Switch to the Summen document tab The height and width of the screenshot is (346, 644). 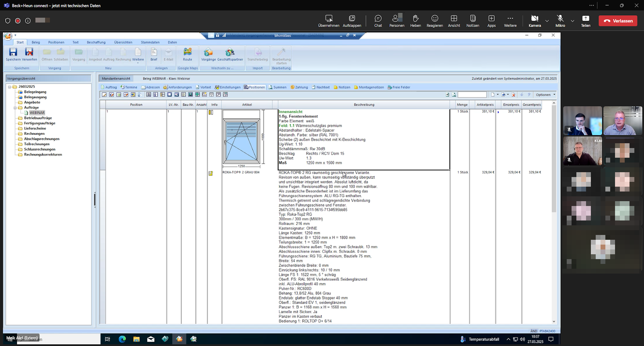278,87
